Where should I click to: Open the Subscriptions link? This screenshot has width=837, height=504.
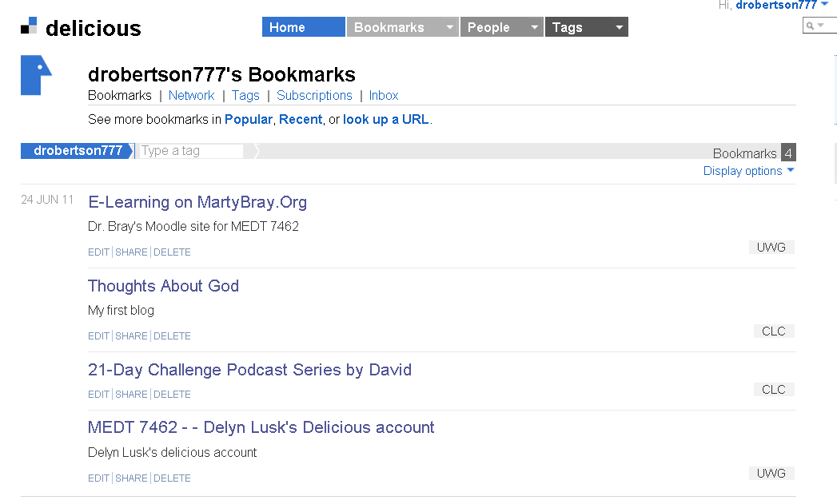coord(314,95)
